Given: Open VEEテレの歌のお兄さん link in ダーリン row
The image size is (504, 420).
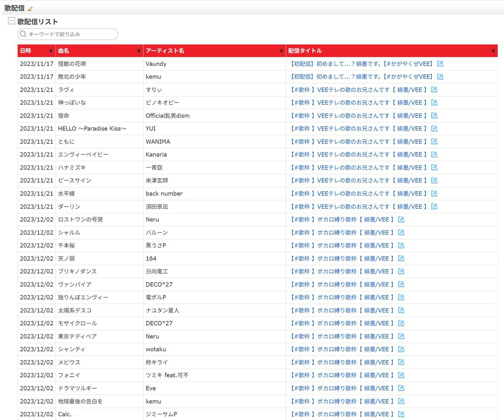Looking at the screenshot, I should 359,207.
